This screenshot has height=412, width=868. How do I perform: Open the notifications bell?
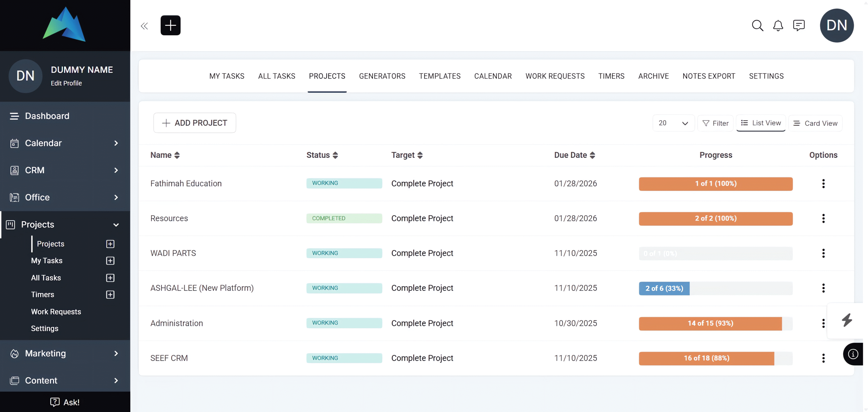pyautogui.click(x=778, y=25)
